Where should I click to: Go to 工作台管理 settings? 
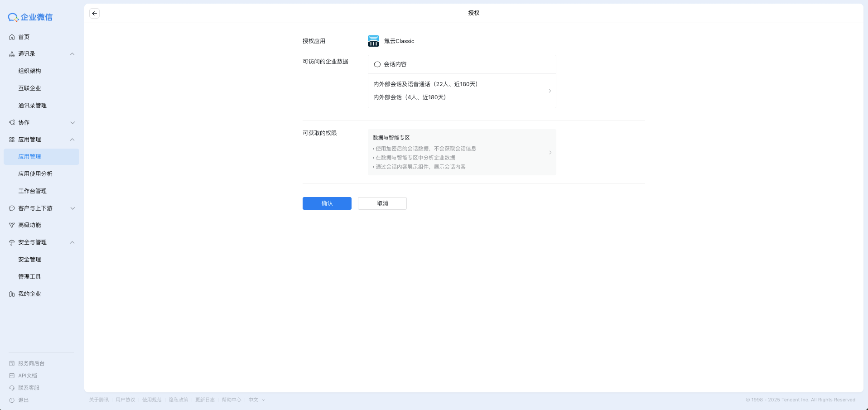click(x=32, y=191)
